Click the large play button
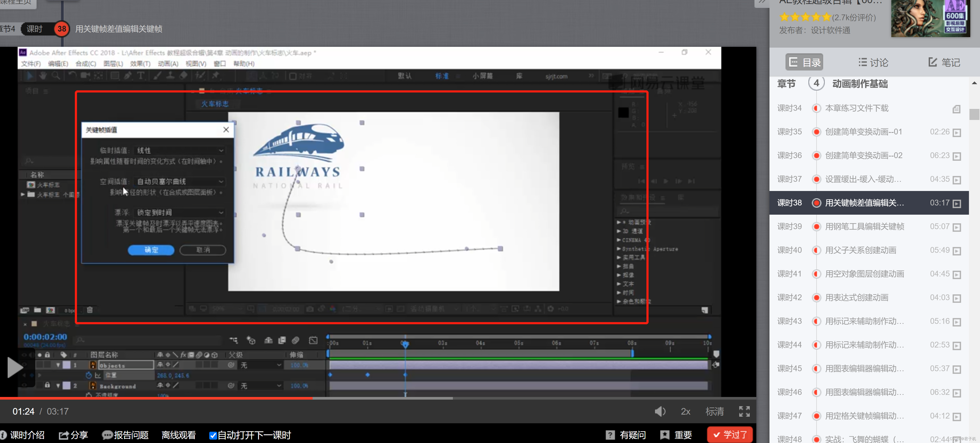 click(x=15, y=367)
